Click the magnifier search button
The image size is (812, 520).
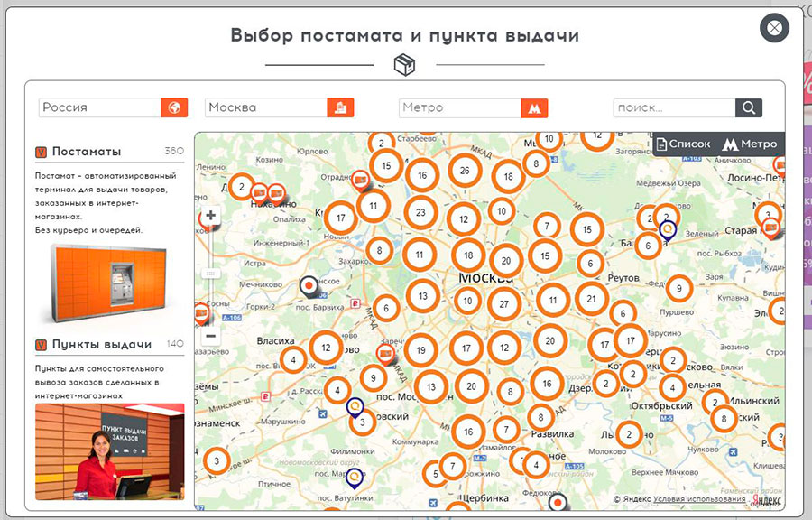click(x=748, y=107)
